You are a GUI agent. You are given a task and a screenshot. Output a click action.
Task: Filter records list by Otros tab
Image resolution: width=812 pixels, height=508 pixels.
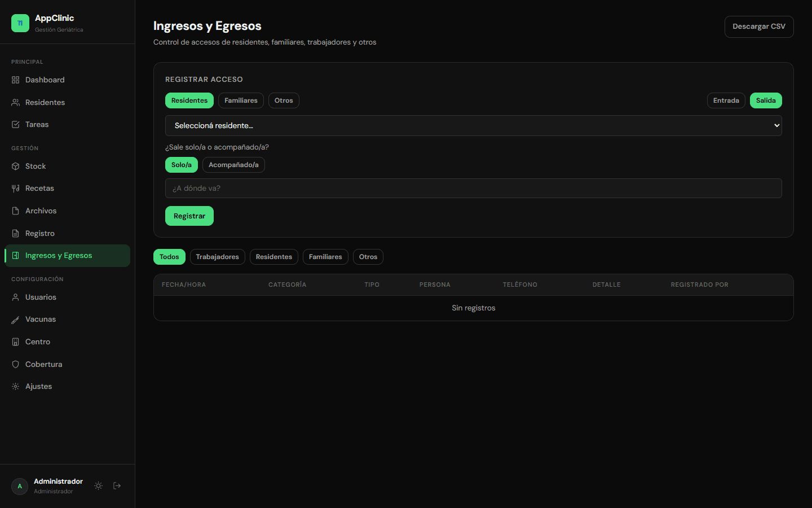click(368, 257)
